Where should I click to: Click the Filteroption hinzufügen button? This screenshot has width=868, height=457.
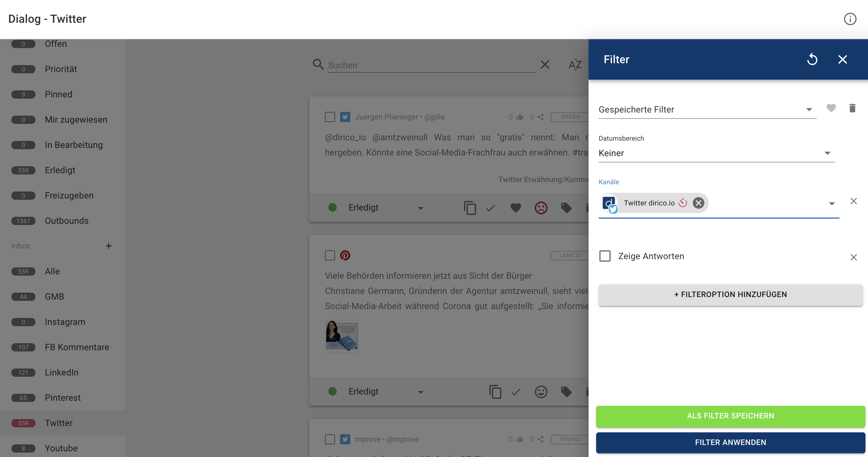tap(730, 294)
